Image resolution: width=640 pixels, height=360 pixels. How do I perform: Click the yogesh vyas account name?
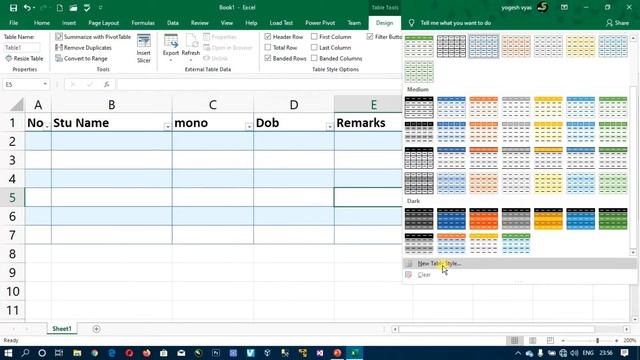click(516, 7)
